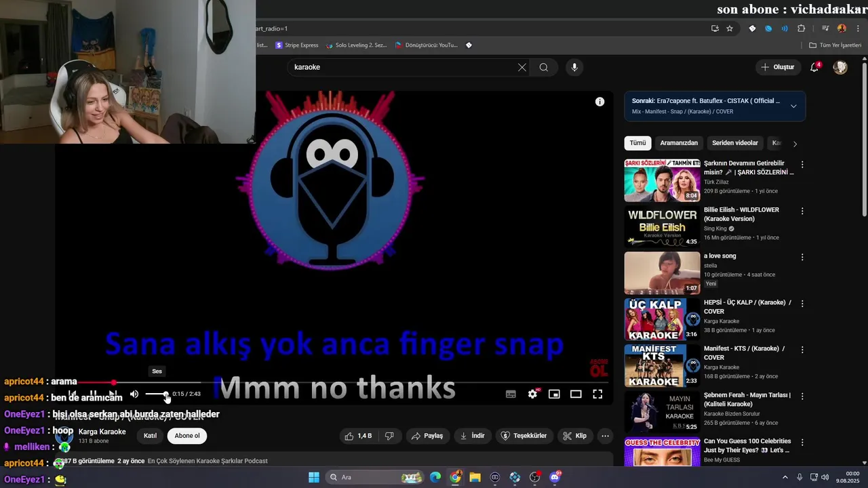
Task: Select the Seriden videolar filter chip
Action: click(735, 143)
